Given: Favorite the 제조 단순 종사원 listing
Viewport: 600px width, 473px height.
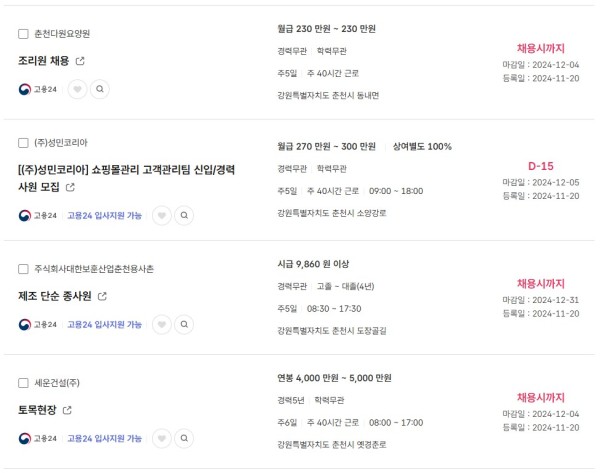Looking at the screenshot, I should tap(162, 325).
